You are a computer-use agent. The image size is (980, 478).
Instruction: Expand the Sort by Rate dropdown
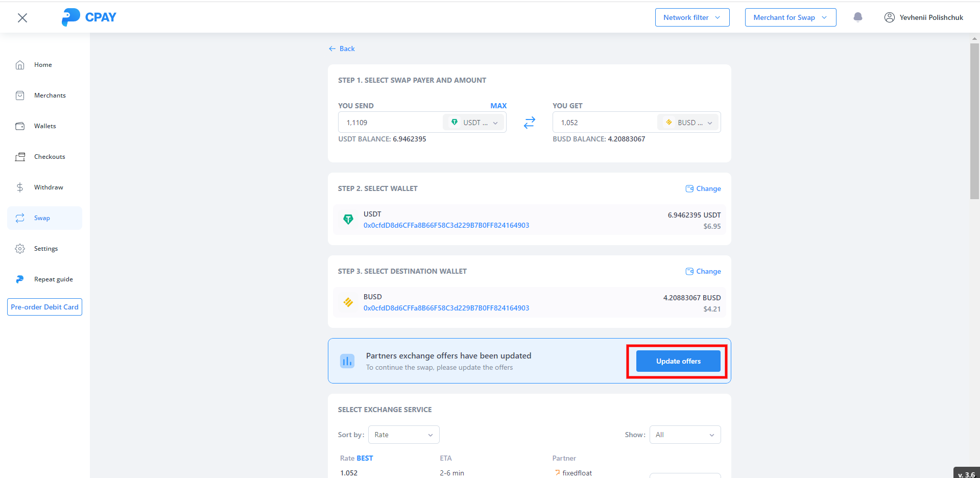click(403, 435)
